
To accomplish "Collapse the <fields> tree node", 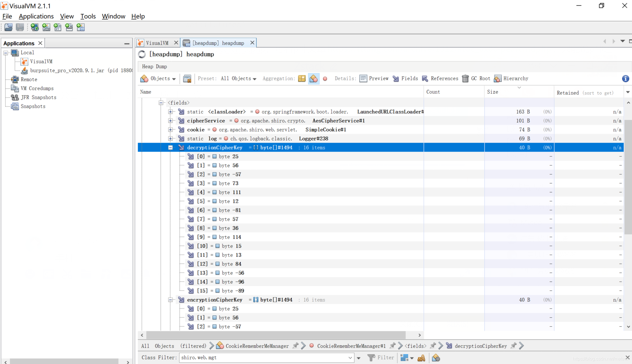I will click(161, 103).
